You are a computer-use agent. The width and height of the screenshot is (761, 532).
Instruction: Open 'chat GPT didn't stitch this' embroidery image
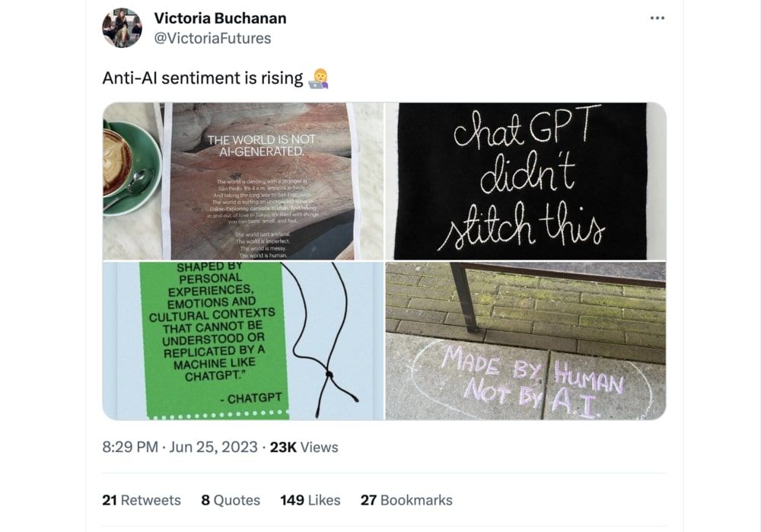click(x=526, y=181)
